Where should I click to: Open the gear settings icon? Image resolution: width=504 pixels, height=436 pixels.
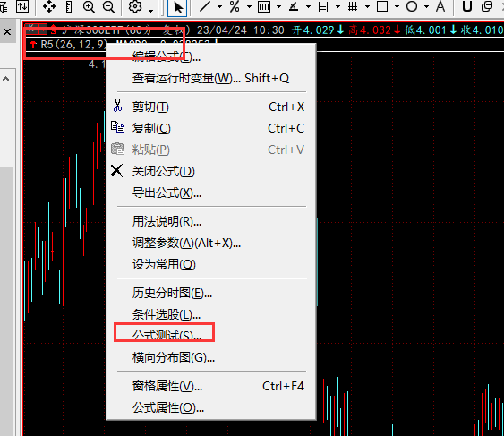(135, 6)
